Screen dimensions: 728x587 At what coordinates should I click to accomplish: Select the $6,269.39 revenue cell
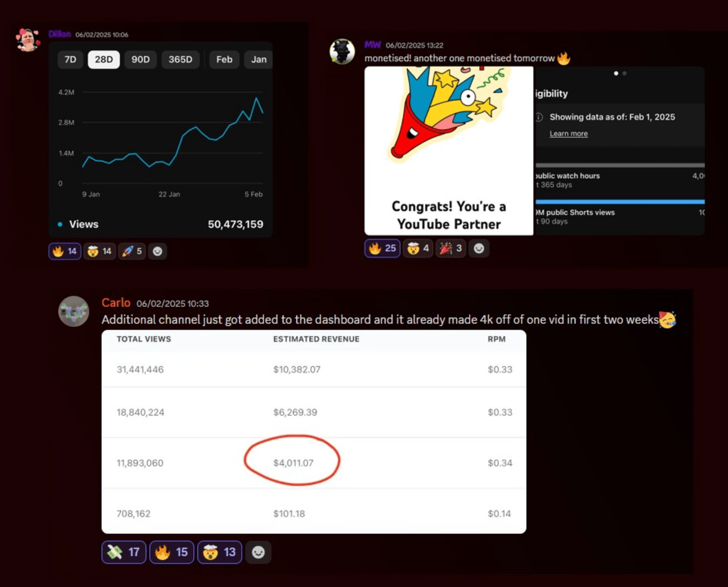[295, 412]
